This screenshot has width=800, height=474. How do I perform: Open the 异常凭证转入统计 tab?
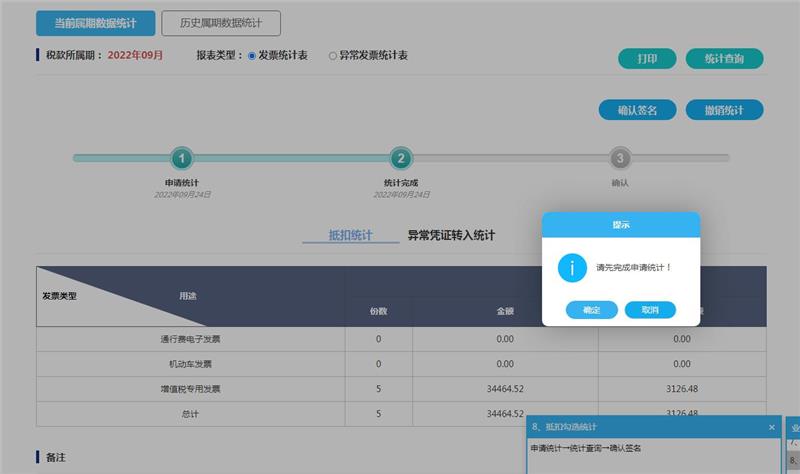pyautogui.click(x=451, y=236)
